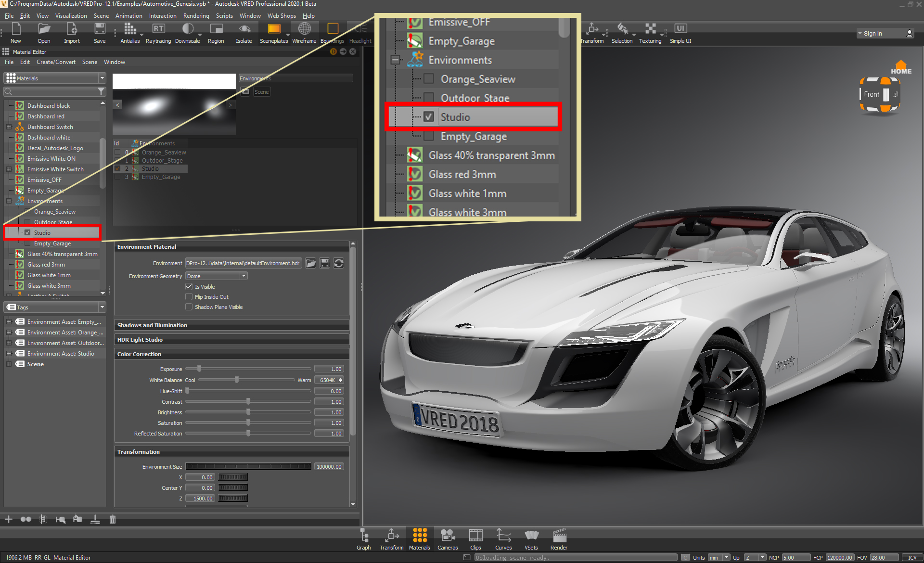Enable Flip Inside Out checkbox
This screenshot has height=563, width=924.
point(189,297)
